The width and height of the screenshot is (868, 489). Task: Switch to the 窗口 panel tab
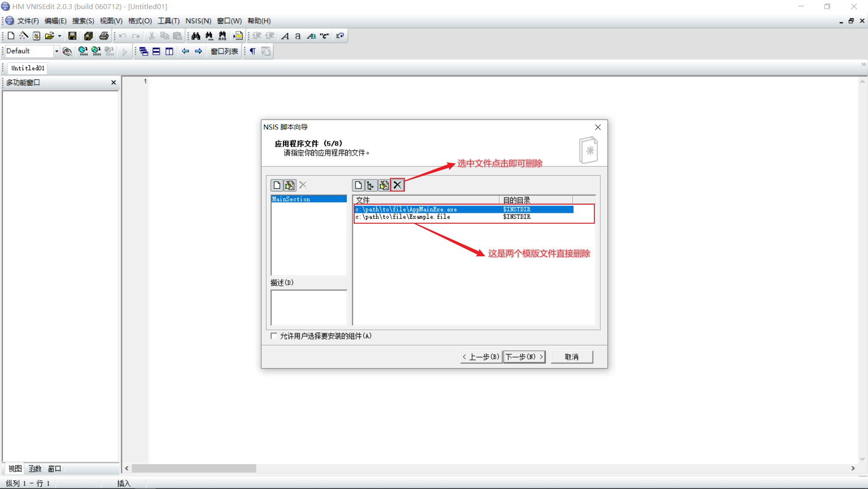point(54,469)
